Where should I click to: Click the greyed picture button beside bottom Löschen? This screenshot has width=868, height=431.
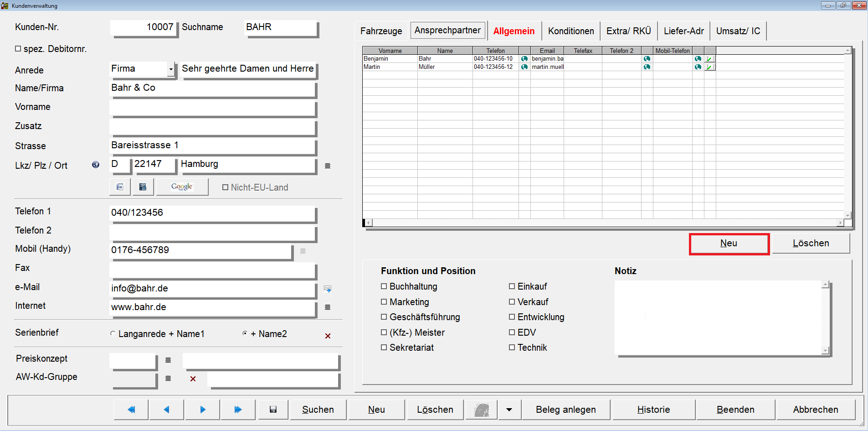pos(482,410)
